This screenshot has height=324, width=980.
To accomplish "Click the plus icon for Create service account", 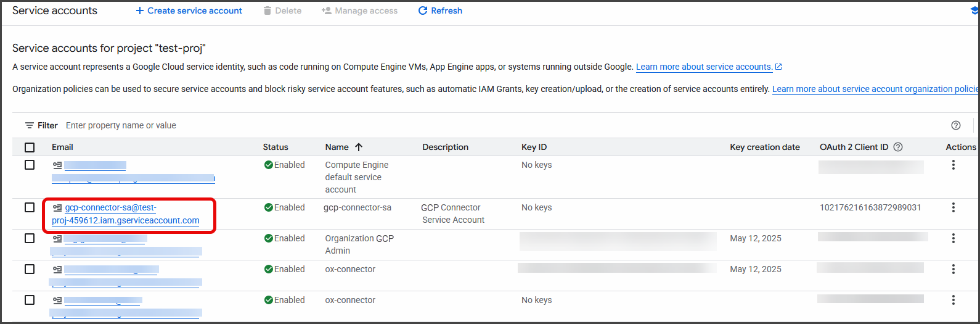I will [x=140, y=10].
